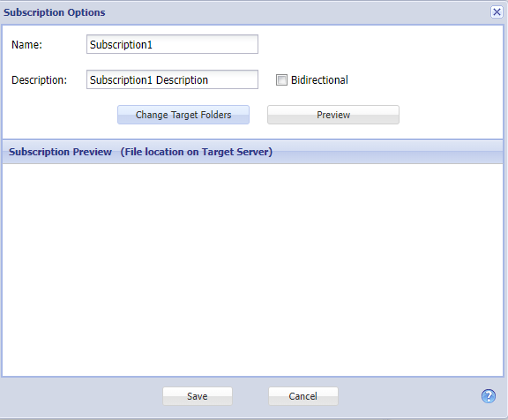508x420 pixels.
Task: Click the blue circular help icon near Cancel
Action: click(x=489, y=396)
